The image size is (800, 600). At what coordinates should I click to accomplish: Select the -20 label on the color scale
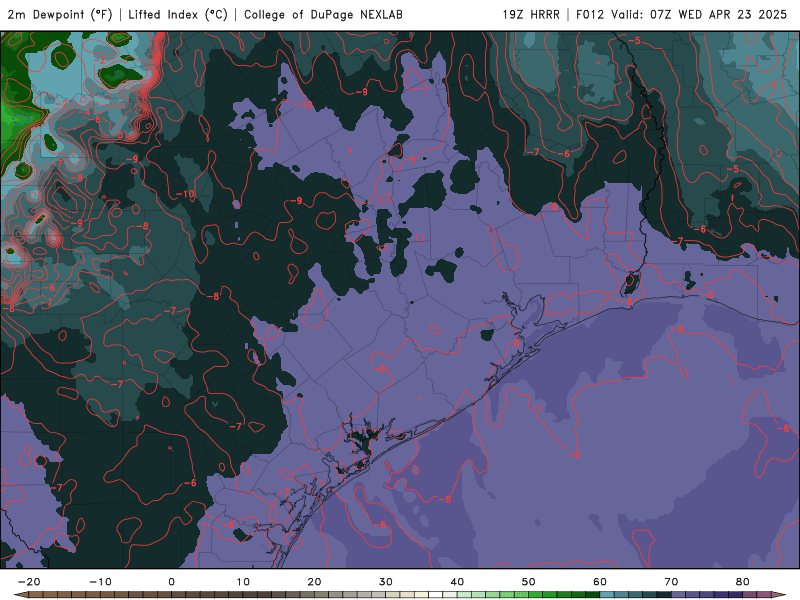tap(29, 582)
